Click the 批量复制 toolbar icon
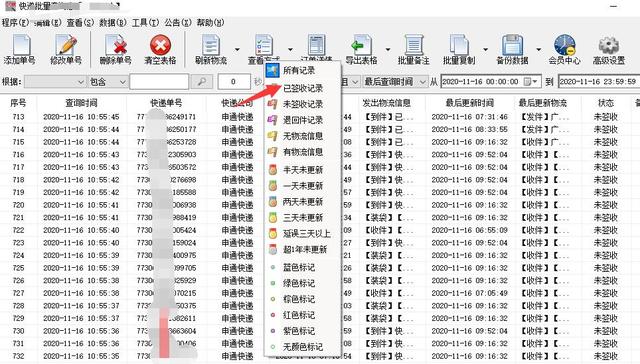This screenshot has width=640, height=364. tap(459, 45)
